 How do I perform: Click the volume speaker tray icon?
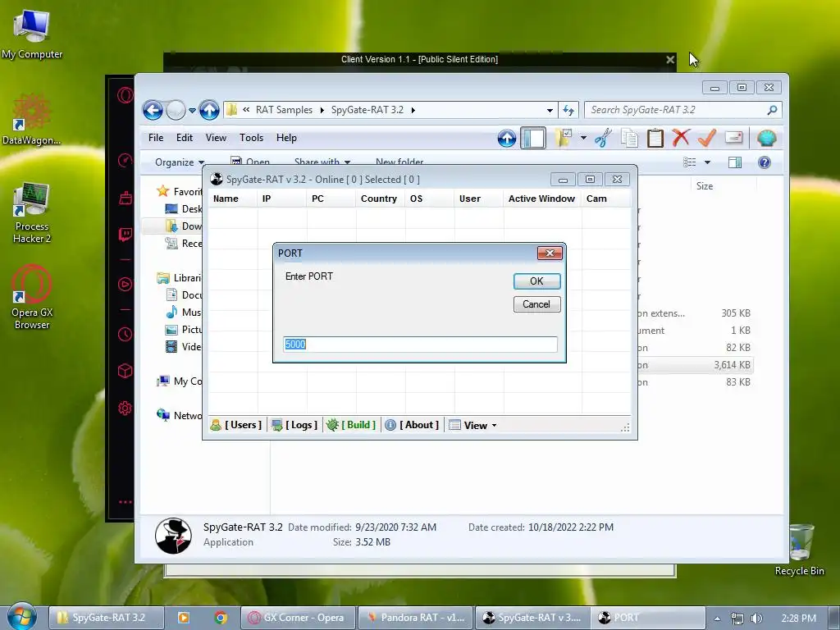756,619
